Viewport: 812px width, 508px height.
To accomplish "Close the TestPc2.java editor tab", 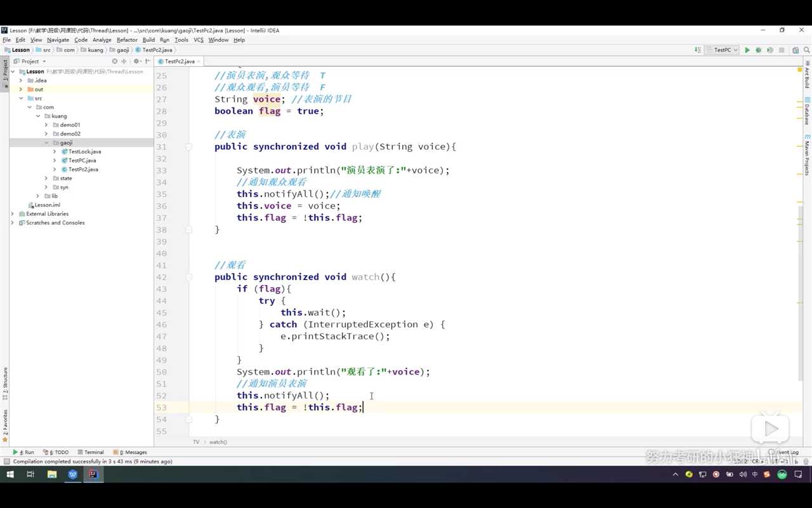I will click(x=199, y=62).
